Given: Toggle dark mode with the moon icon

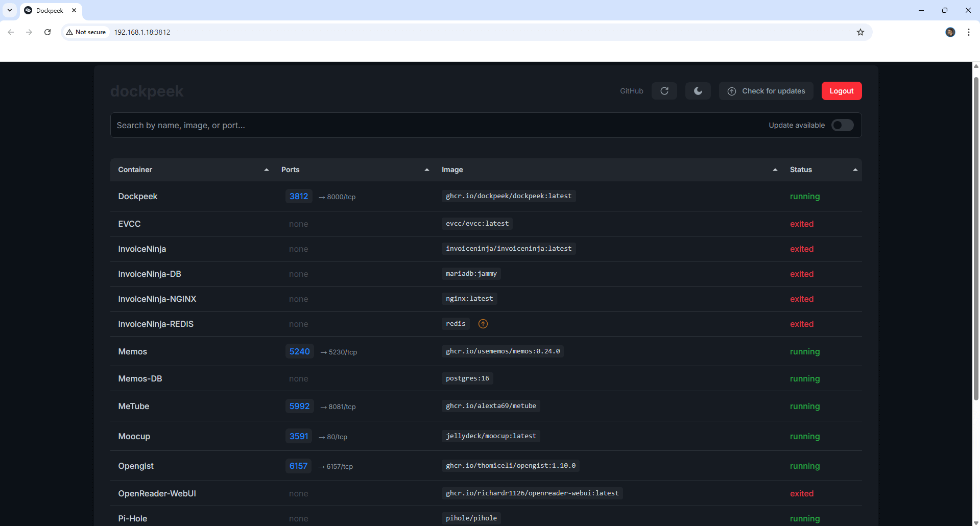Looking at the screenshot, I should point(698,91).
